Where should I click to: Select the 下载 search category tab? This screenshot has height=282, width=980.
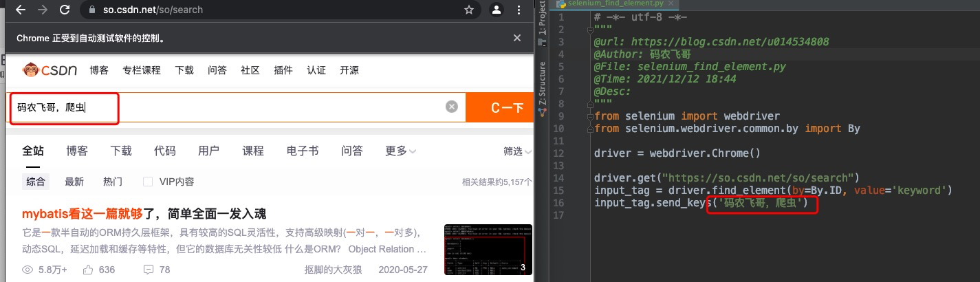point(121,151)
